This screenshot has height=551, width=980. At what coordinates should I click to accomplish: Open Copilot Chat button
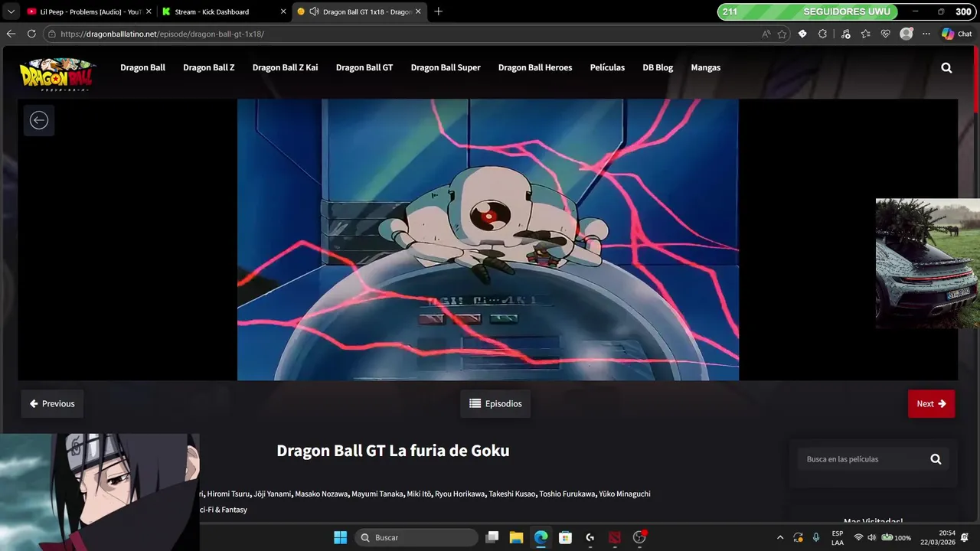tap(957, 34)
